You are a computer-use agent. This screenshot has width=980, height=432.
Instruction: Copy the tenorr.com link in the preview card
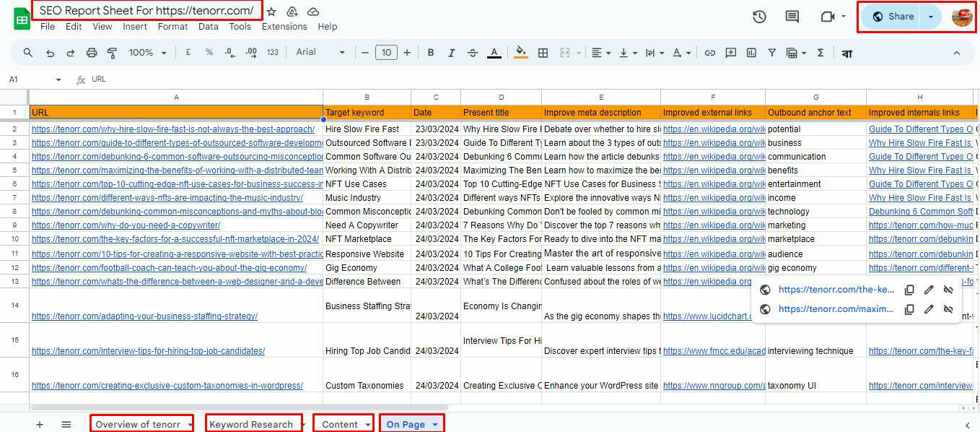[x=909, y=289]
